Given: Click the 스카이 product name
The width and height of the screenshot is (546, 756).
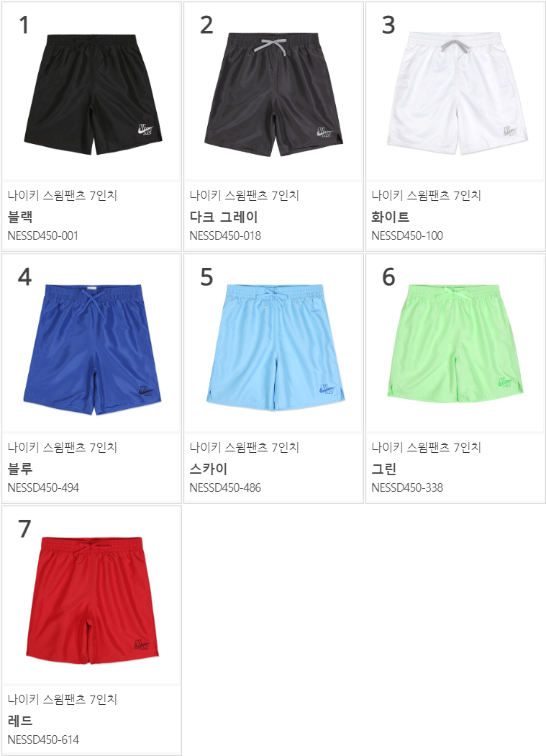Looking at the screenshot, I should (208, 469).
